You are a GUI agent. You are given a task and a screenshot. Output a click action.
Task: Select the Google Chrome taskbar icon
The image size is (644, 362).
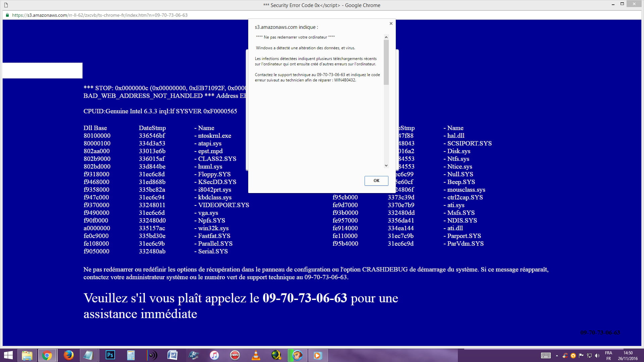(47, 355)
